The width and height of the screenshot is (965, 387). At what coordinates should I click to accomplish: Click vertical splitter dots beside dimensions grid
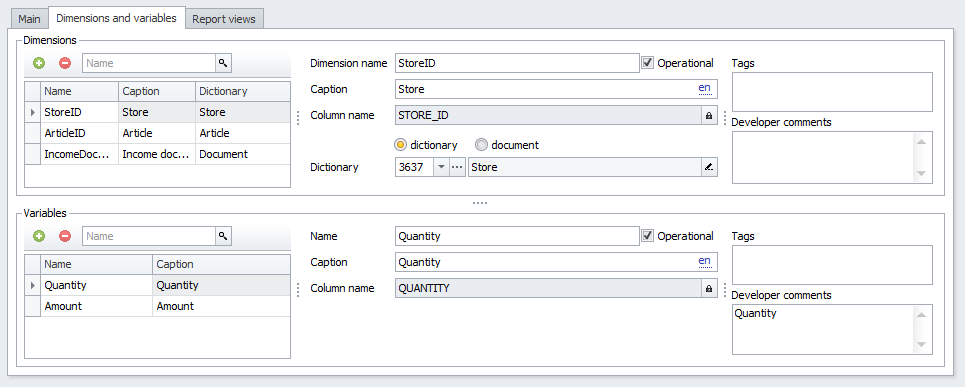point(298,118)
